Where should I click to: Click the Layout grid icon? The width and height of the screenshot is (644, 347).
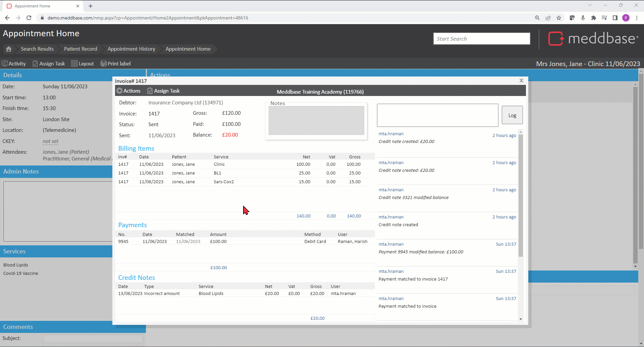coord(74,63)
